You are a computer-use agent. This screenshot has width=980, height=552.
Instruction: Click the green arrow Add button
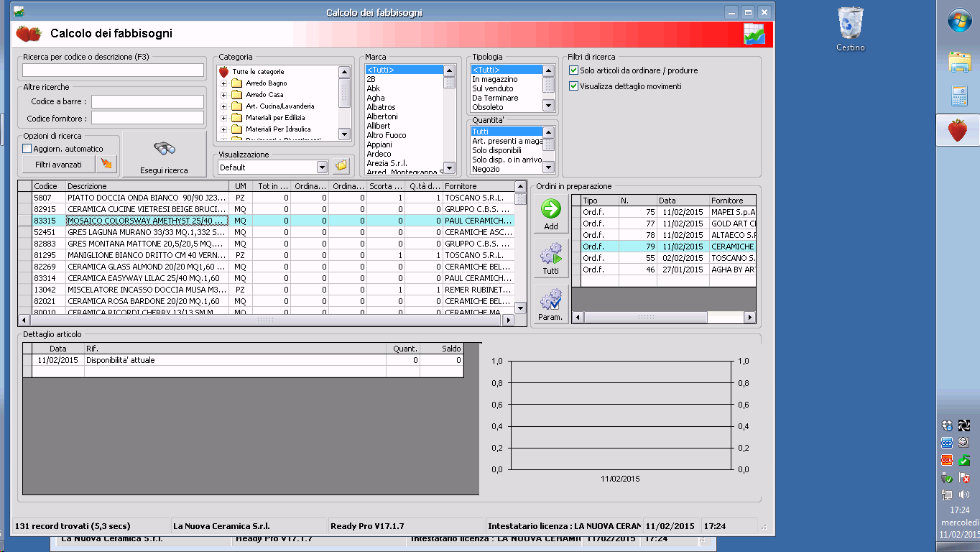pyautogui.click(x=551, y=214)
